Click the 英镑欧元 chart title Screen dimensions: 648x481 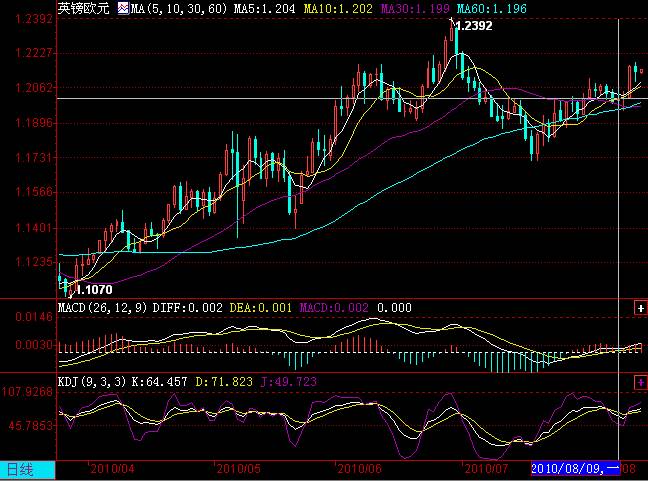click(x=83, y=8)
